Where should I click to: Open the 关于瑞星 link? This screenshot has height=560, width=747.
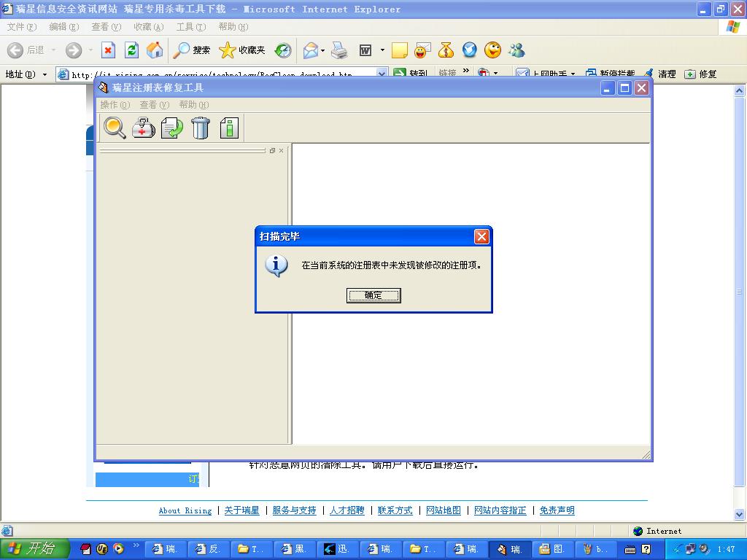click(x=241, y=510)
